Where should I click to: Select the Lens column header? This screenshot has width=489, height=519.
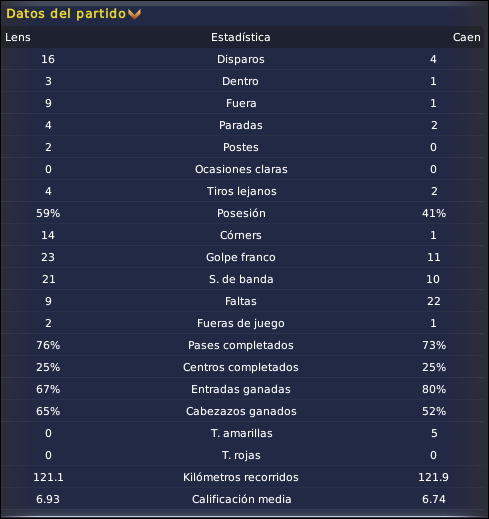pyautogui.click(x=18, y=37)
